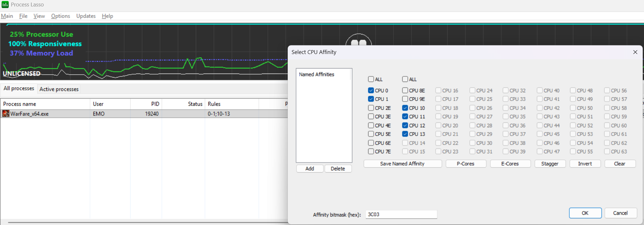Screen dimensions: 644x225
Task: Uncheck the CPU 11 checkbox
Action: tap(405, 116)
